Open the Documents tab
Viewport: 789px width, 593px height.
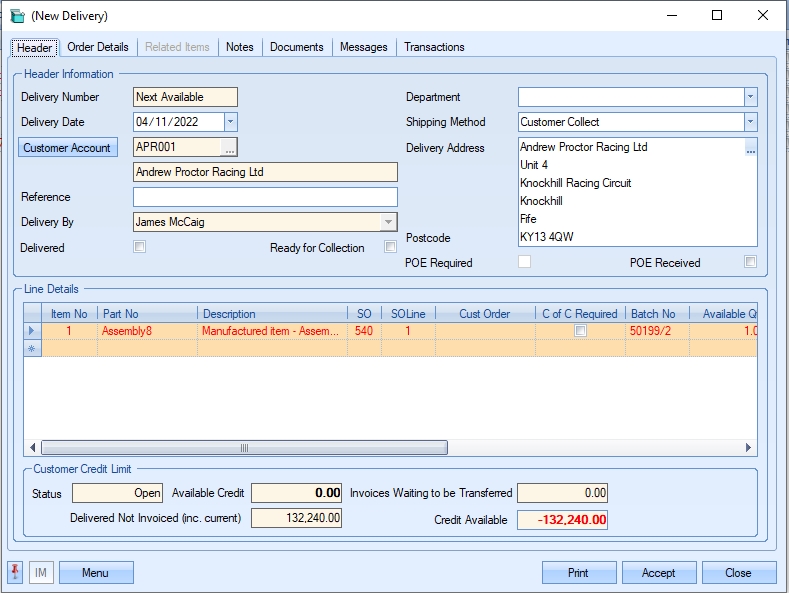pos(297,47)
